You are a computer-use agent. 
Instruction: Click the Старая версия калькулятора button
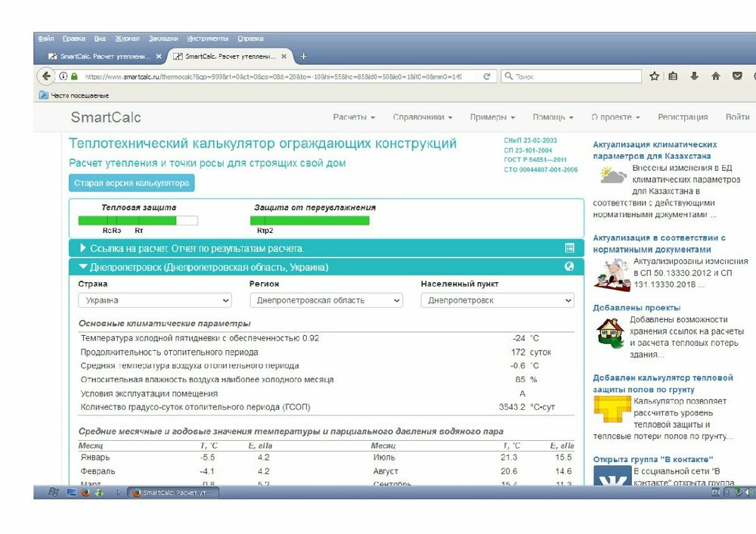pos(130,182)
